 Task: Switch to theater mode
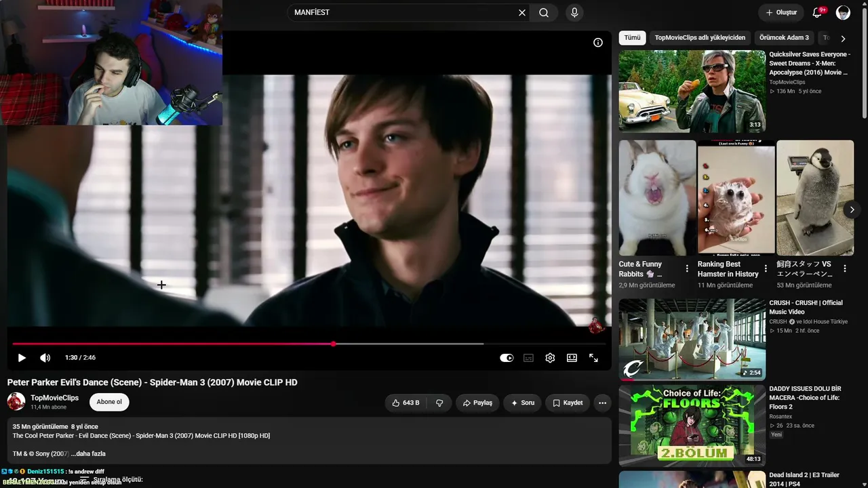click(572, 358)
